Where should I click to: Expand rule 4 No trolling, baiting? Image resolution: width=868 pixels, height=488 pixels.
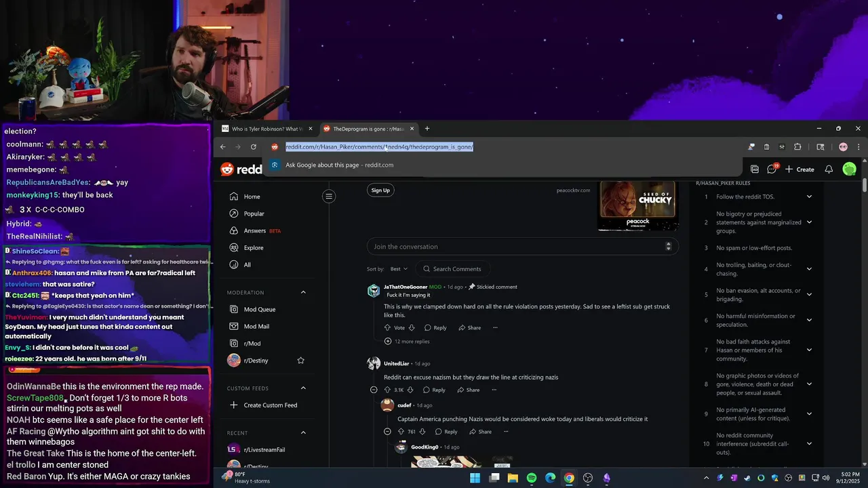pos(809,269)
